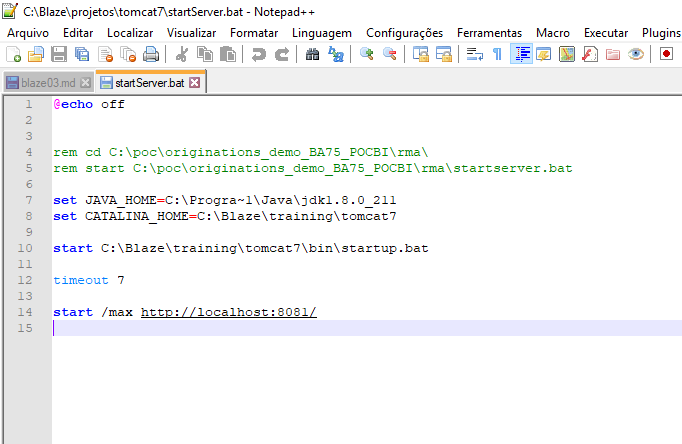
Task: Open the Visualizar menu
Action: (x=191, y=33)
